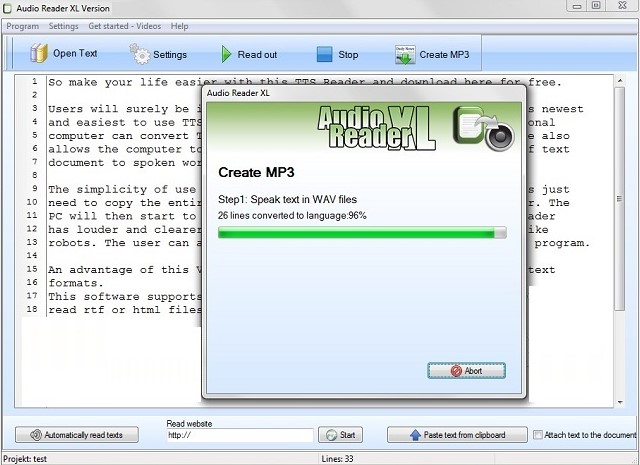
Task: Close the Audio Reader XL main window
Action: (622, 6)
